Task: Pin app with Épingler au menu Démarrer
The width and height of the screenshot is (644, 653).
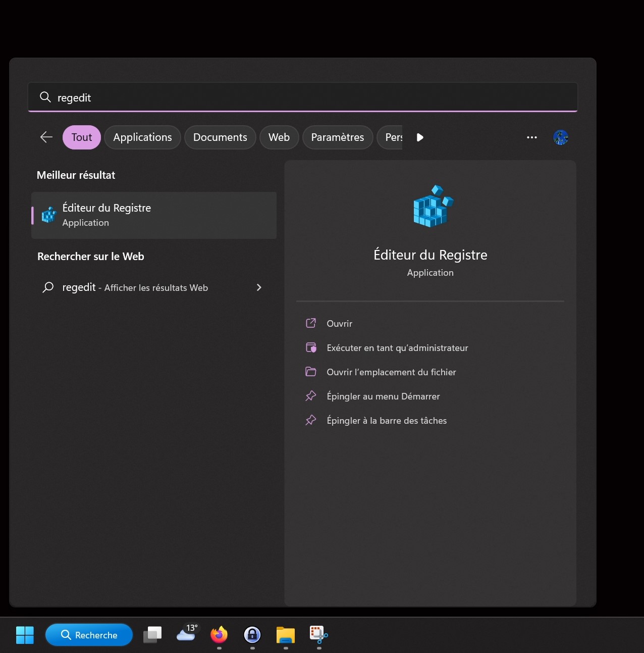Action: pos(383,396)
